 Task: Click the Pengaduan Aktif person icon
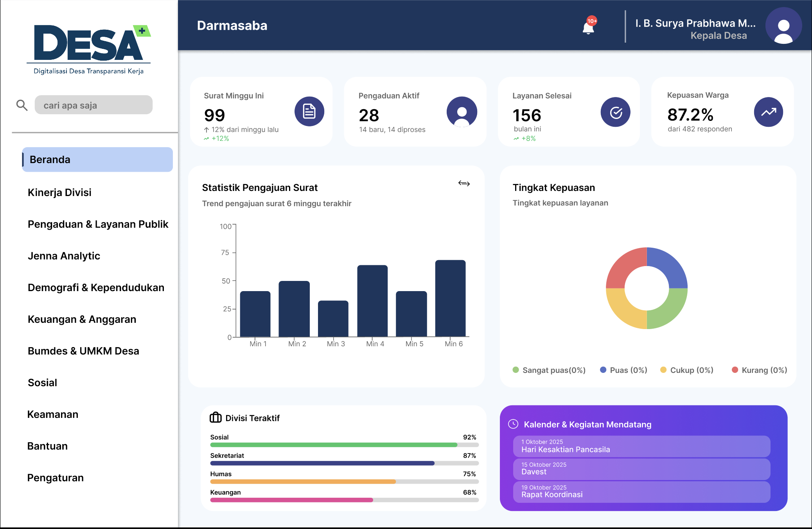462,112
